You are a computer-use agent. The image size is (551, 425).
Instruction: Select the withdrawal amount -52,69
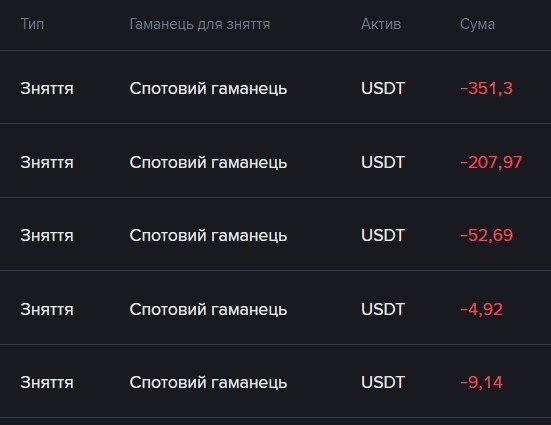486,235
